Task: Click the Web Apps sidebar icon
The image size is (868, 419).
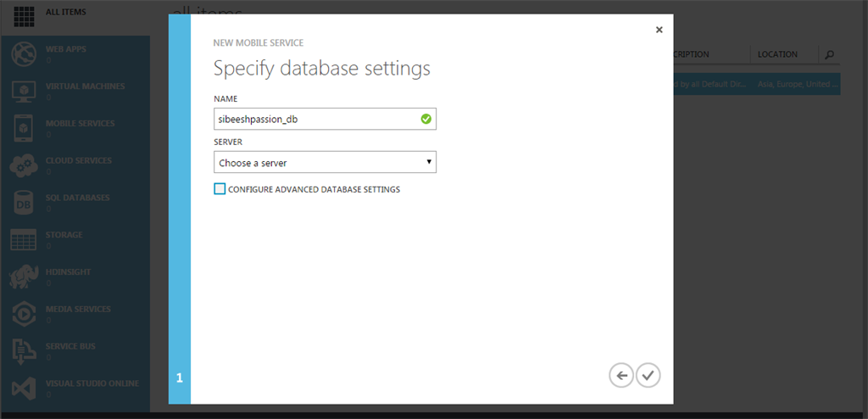Action: (x=23, y=54)
